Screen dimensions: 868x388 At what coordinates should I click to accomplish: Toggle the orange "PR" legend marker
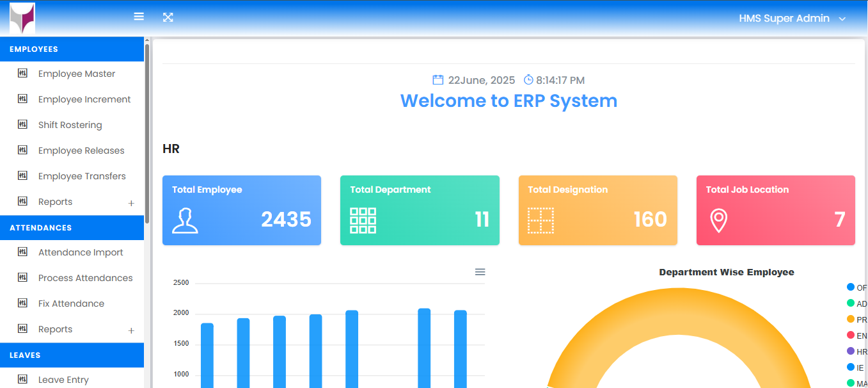tap(851, 319)
